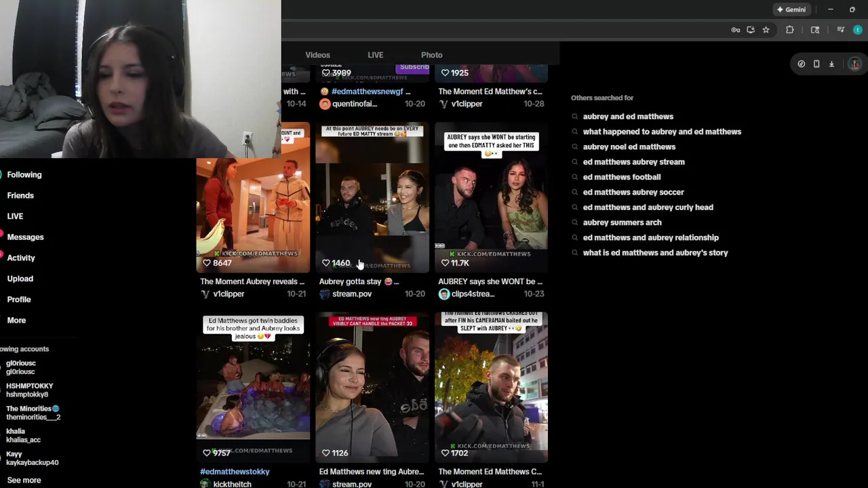Image resolution: width=868 pixels, height=488 pixels.
Task: Open the Chrome extensions puzzle icon
Action: pyautogui.click(x=790, y=30)
